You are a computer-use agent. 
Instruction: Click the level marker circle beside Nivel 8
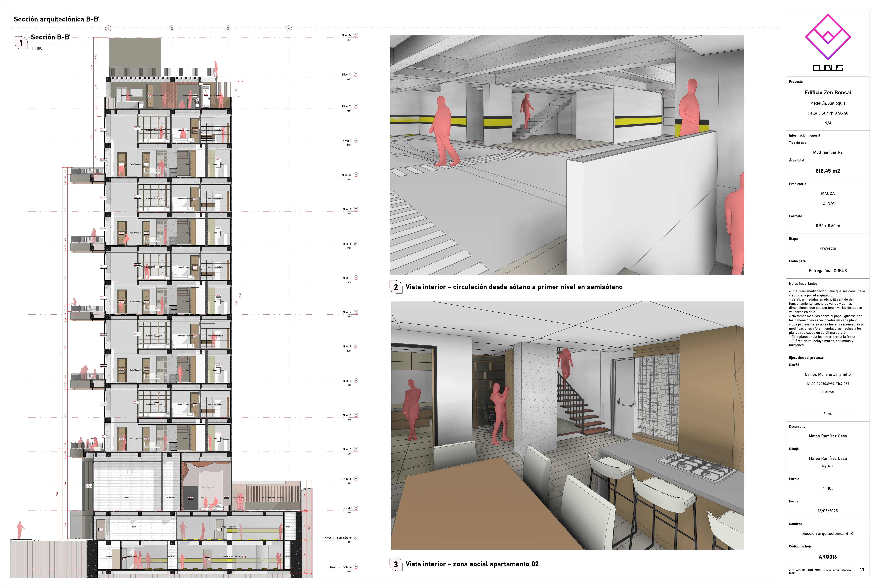(x=356, y=243)
